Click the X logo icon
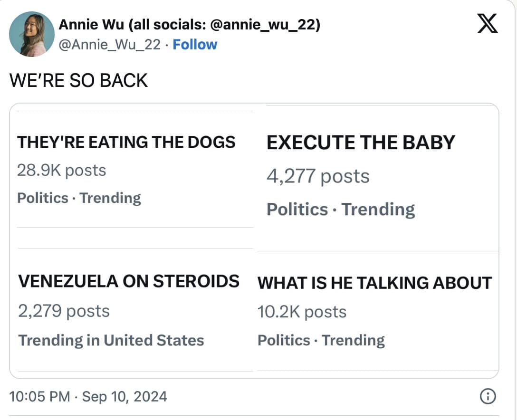This screenshot has height=420, width=517. (x=488, y=25)
